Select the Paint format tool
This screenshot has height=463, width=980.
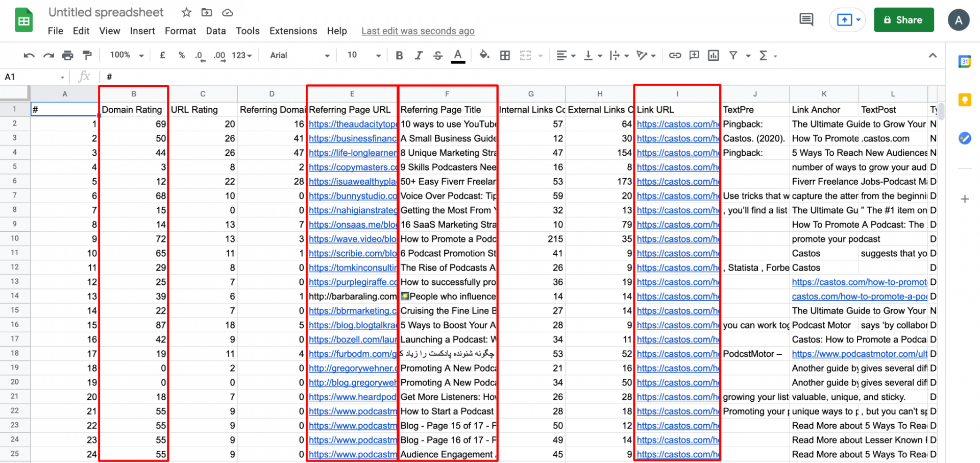87,55
